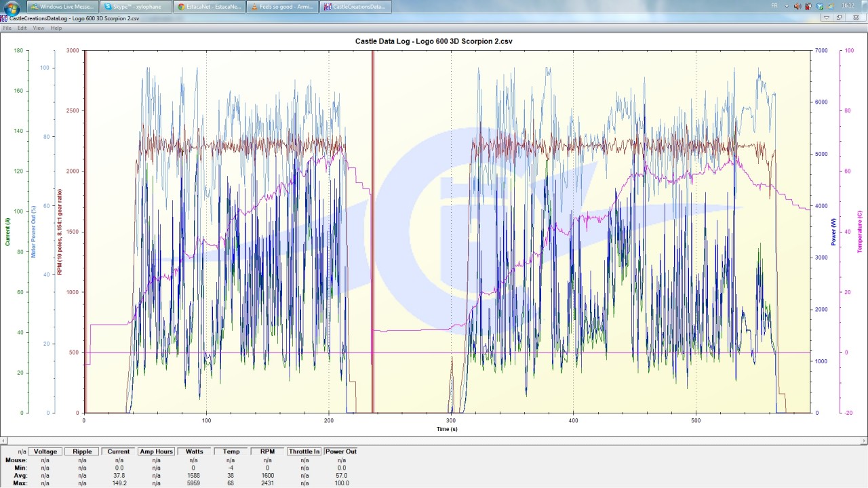This screenshot has height=488, width=868.
Task: Click the Current (A) axis label
Action: 8,231
